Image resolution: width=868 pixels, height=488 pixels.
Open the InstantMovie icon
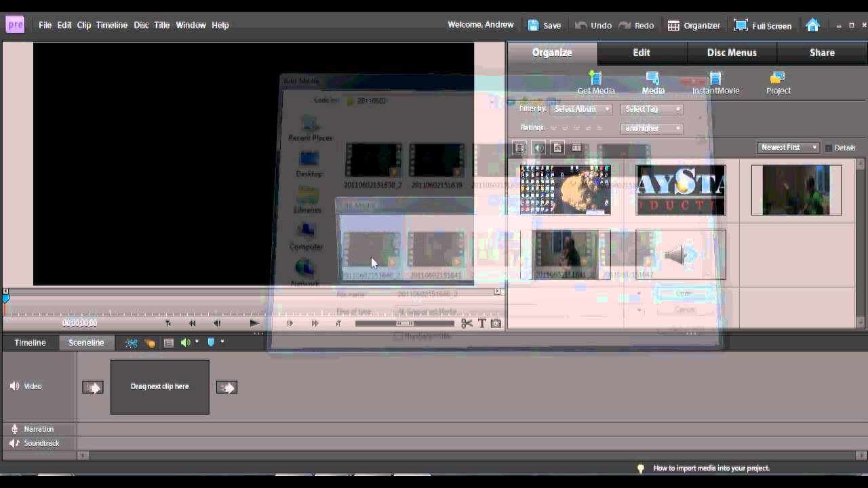(715, 78)
